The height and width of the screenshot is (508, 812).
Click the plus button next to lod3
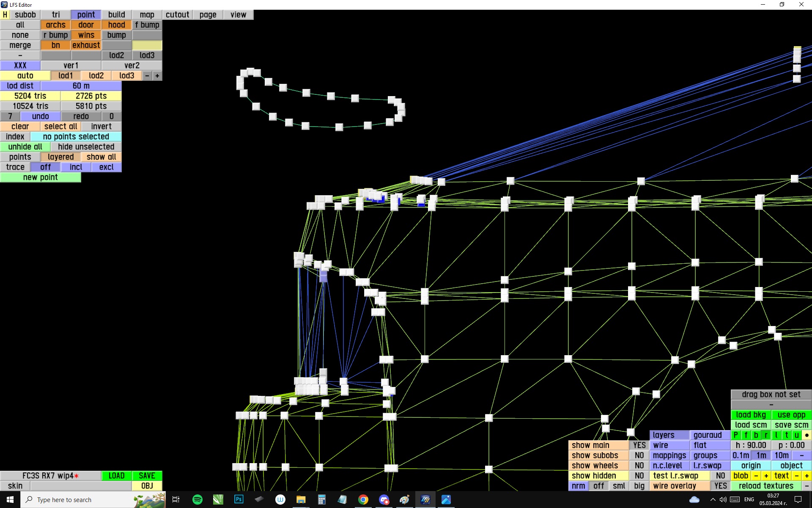[x=157, y=75]
